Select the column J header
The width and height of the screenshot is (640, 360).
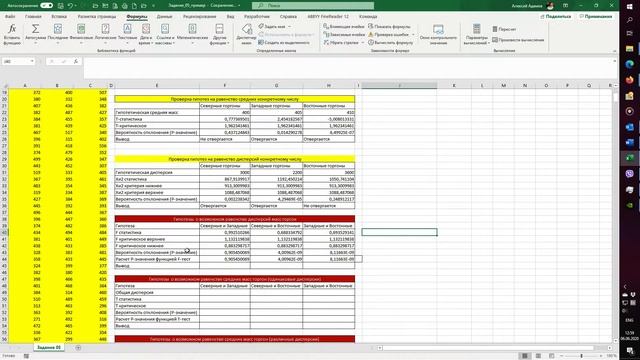click(x=399, y=85)
